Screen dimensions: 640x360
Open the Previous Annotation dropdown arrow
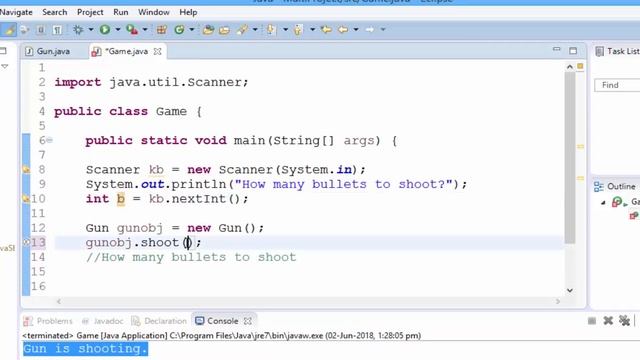(x=312, y=29)
